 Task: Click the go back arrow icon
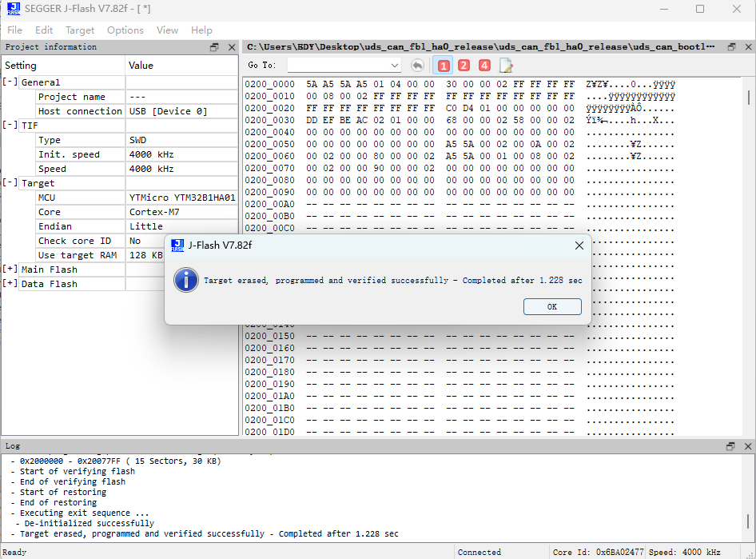click(x=417, y=66)
